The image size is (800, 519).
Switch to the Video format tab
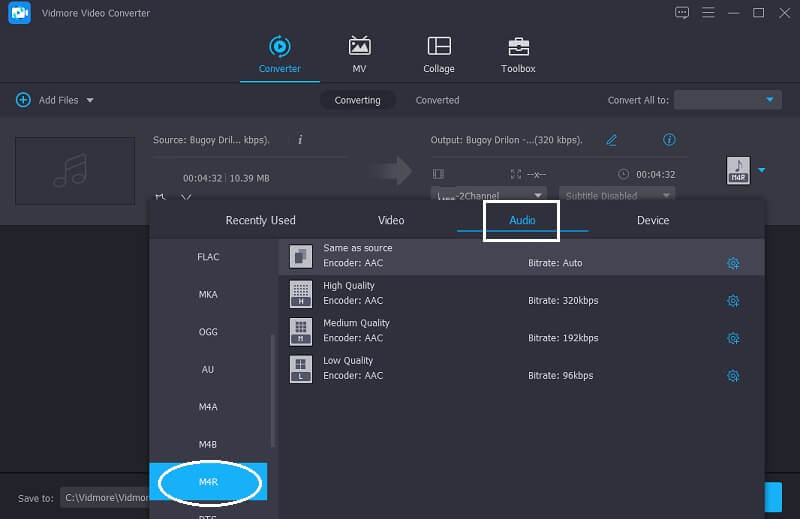point(391,220)
